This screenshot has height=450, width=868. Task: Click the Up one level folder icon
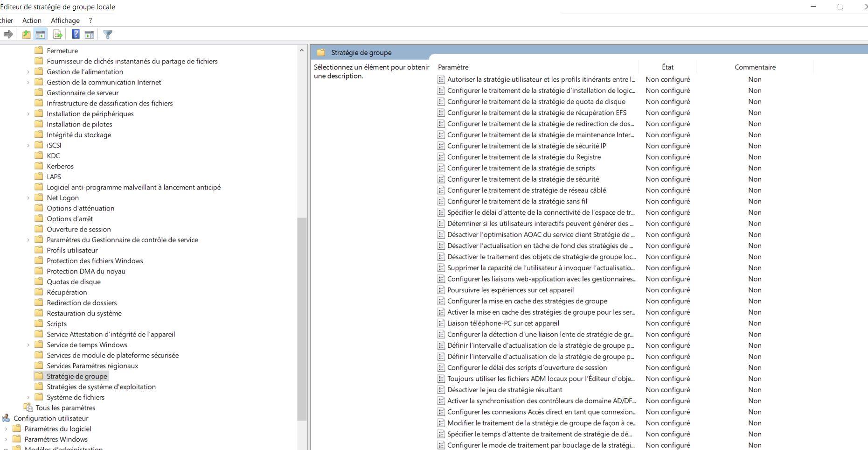point(27,34)
